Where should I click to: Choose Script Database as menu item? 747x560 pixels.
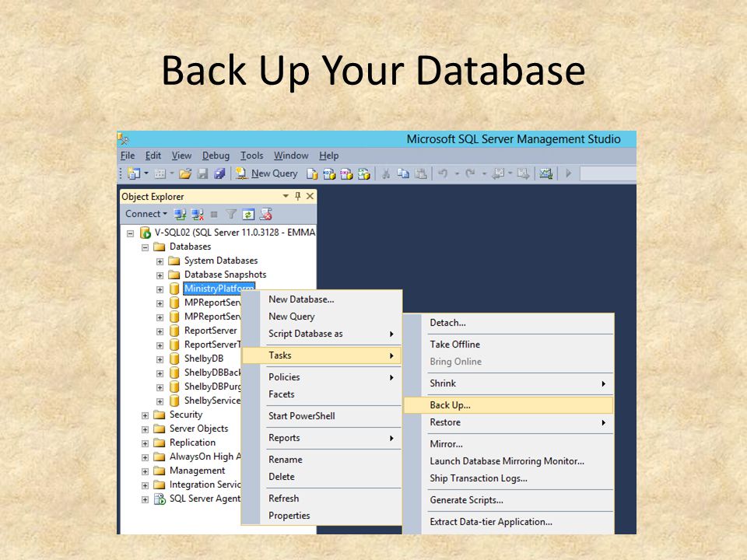tap(321, 334)
